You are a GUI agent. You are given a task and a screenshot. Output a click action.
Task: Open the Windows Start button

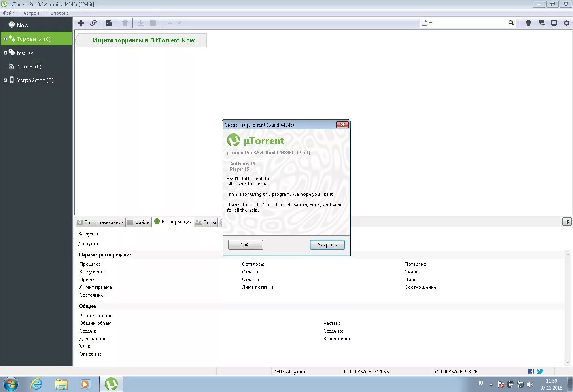11,384
